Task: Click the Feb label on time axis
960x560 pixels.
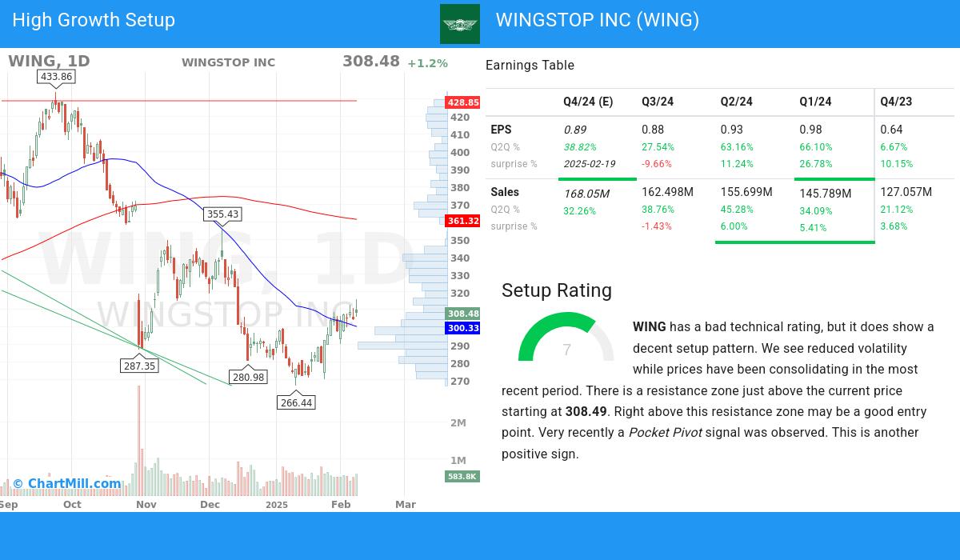Action: point(341,505)
